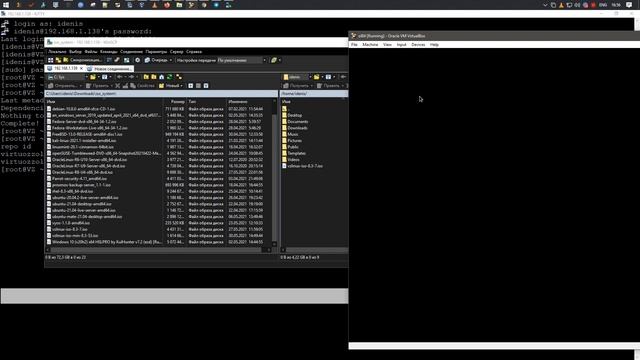640x360 pixels.
Task: Open the Файлы menu in WinSCP
Action: tap(91, 52)
